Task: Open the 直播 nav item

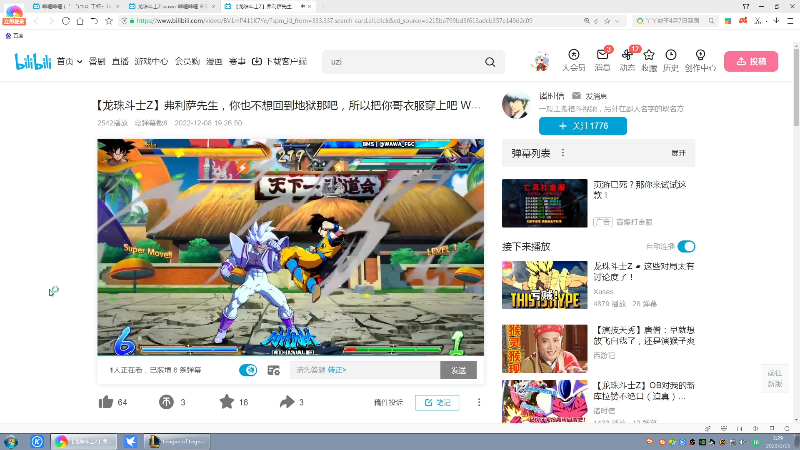Action: 120,61
